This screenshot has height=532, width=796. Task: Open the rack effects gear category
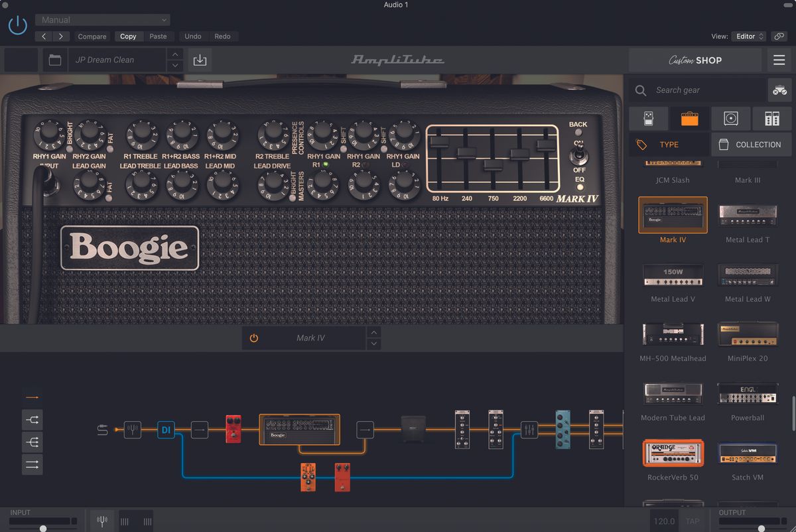771,118
